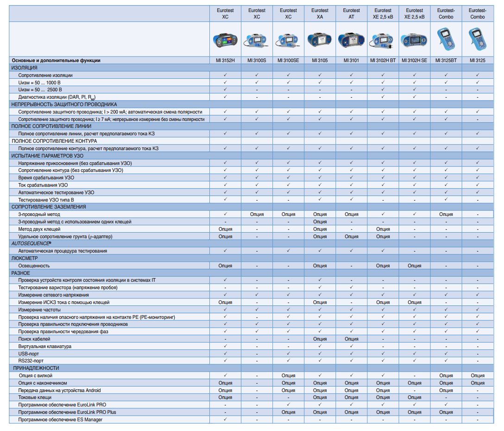Click 'Опция' for 3-проводный метод under MI 3100S
Image resolution: width=504 pixels, height=431 pixels.
[257, 215]
